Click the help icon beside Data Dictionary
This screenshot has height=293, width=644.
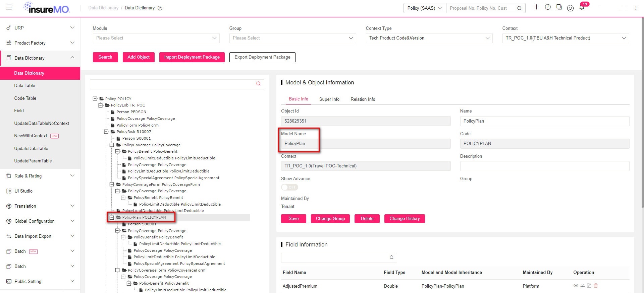point(160,8)
